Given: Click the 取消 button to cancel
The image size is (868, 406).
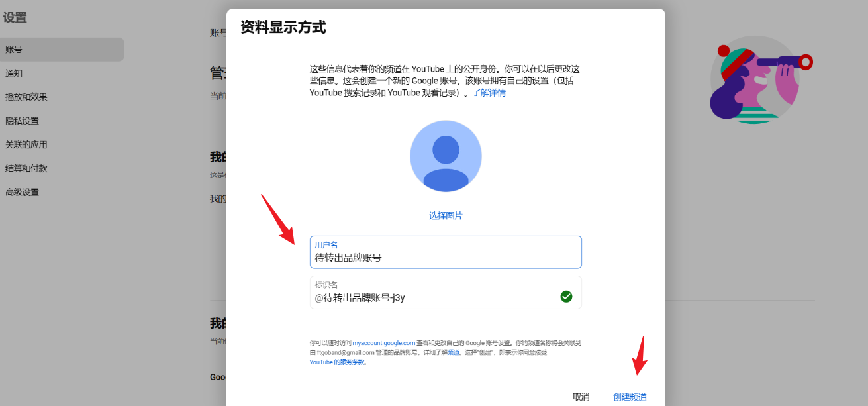Looking at the screenshot, I should tap(581, 396).
